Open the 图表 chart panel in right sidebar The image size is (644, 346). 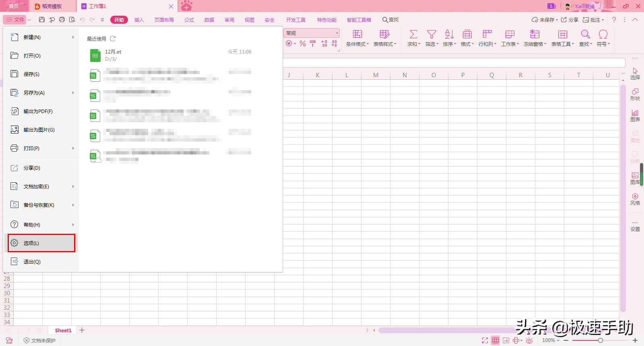click(635, 115)
